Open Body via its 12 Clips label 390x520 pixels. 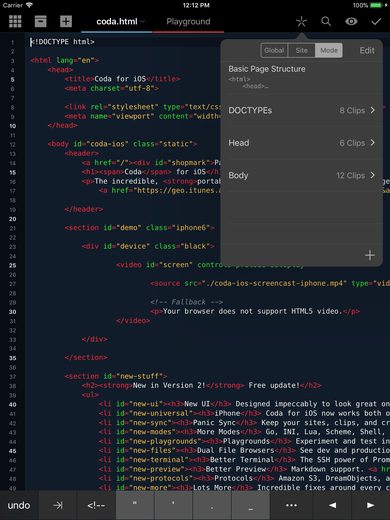[350, 175]
